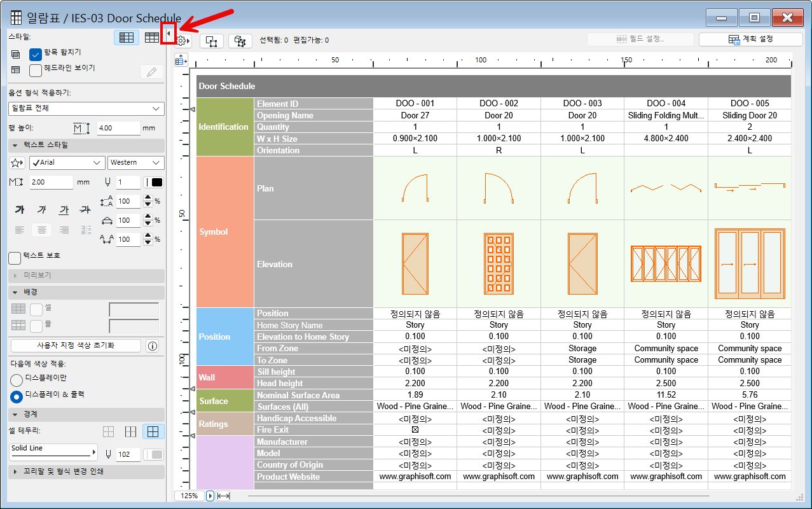Click the row height field showing 4.00
This screenshot has width=812, height=509.
(119, 128)
